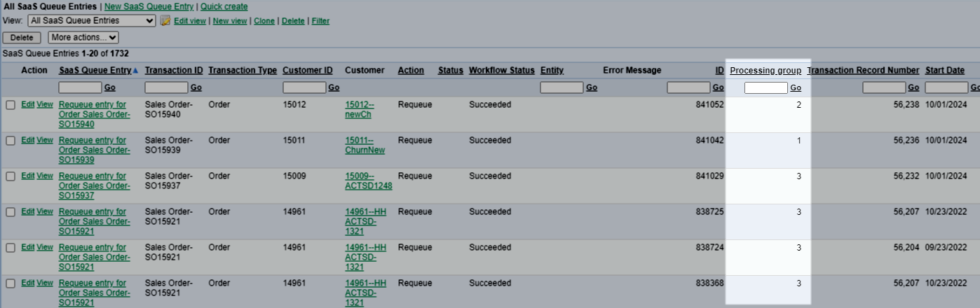
Task: Click the Quick create link
Action: [x=224, y=6]
